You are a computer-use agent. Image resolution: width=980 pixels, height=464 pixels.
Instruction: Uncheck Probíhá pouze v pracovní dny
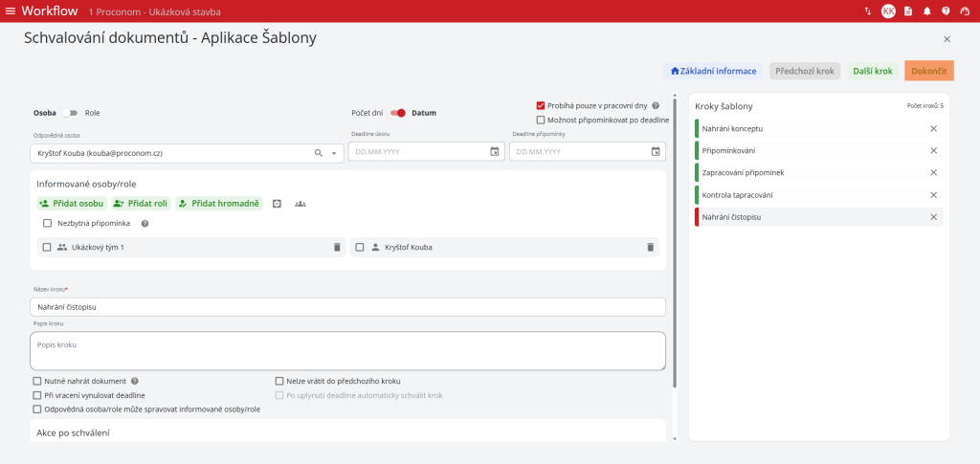tap(541, 105)
